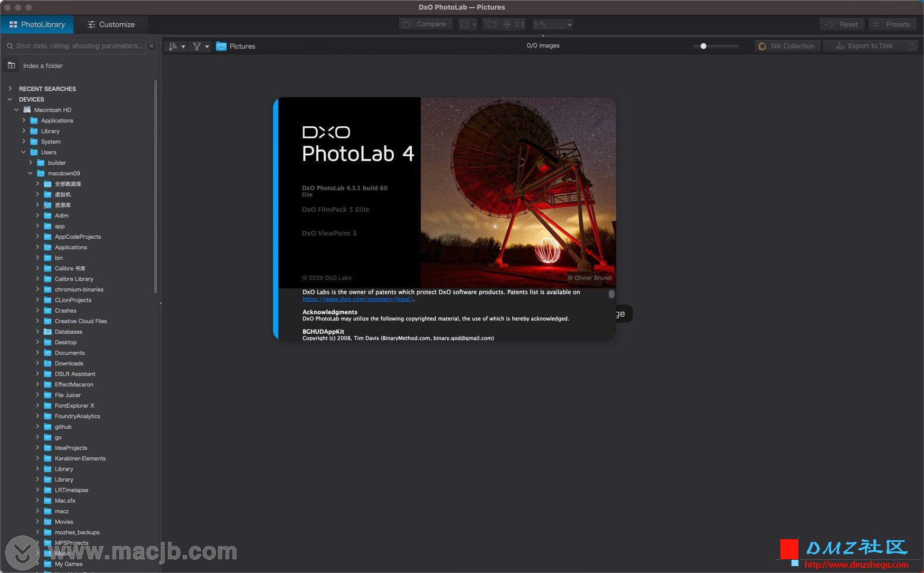The image size is (924, 573).
Task: Click the Pictures folder icon in breadcrumb
Action: click(221, 46)
